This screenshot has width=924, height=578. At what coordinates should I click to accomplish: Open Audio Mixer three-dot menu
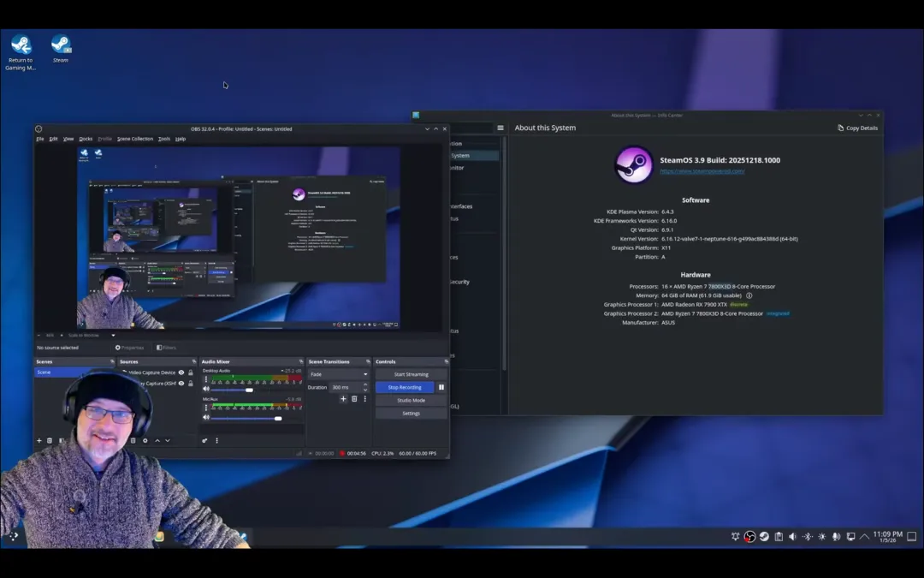click(216, 441)
